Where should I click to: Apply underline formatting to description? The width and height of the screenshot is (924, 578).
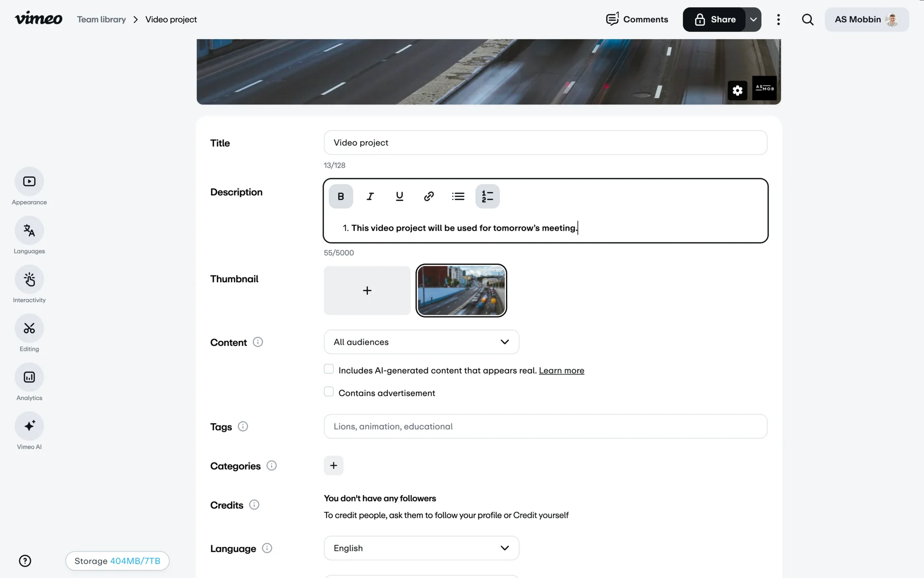point(399,197)
